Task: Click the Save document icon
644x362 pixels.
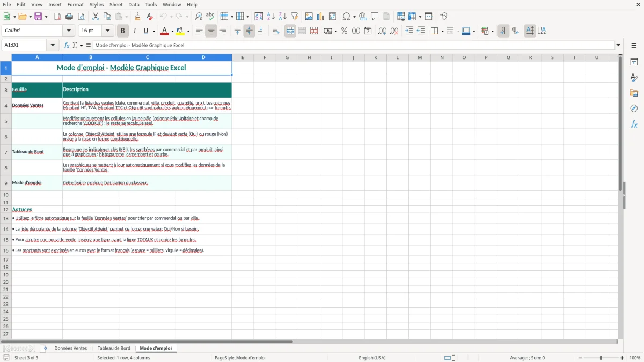Action: coord(38,17)
